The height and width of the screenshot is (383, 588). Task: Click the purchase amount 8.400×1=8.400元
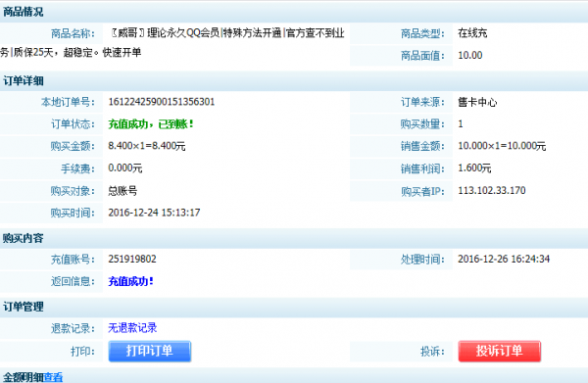147,146
